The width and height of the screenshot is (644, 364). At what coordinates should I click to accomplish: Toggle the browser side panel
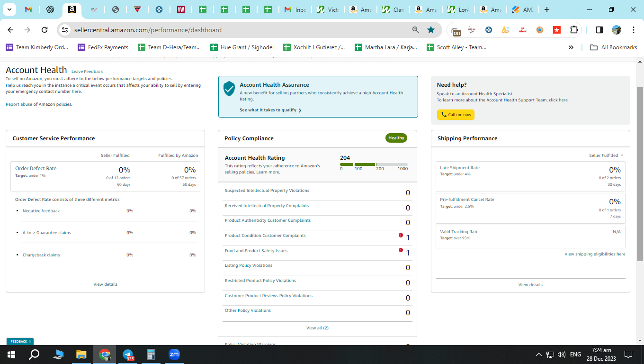tap(599, 30)
